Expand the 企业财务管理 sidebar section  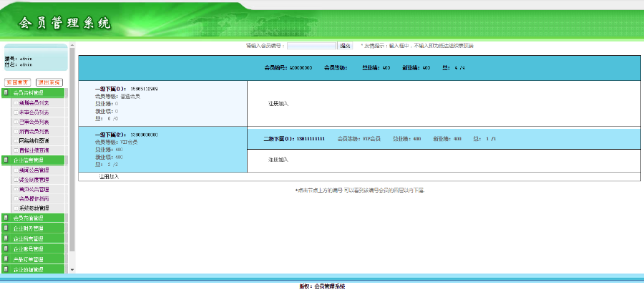[34, 228]
